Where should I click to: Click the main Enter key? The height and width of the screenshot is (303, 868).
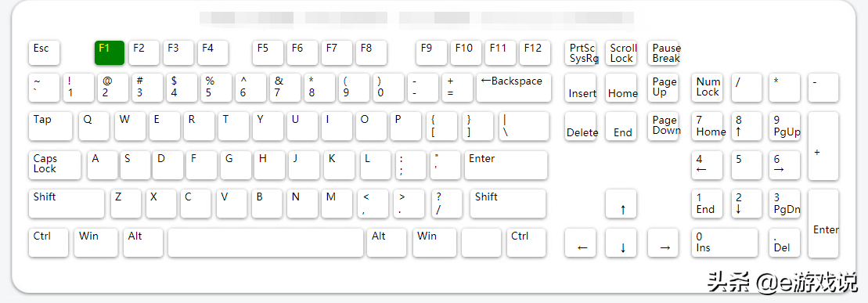pyautogui.click(x=506, y=165)
